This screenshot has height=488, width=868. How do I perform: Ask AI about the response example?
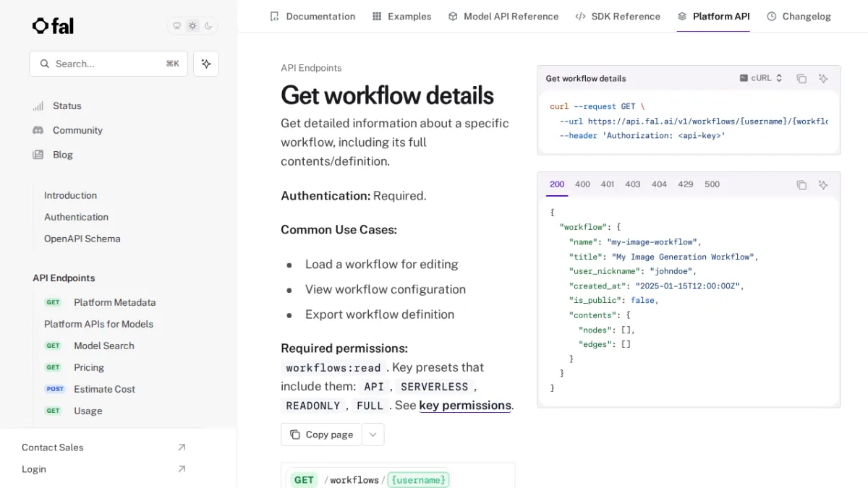pyautogui.click(x=823, y=185)
